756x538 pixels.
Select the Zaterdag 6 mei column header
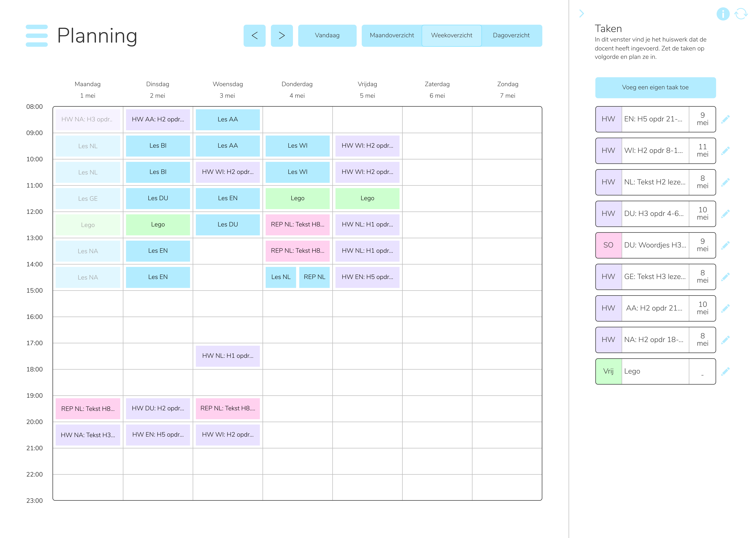437,90
